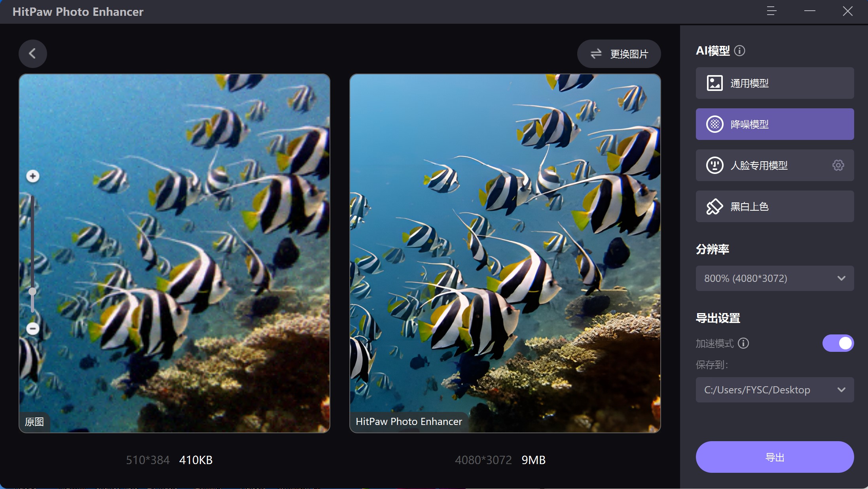Minimize the HitPaw window
This screenshot has height=489, width=868.
click(810, 11)
